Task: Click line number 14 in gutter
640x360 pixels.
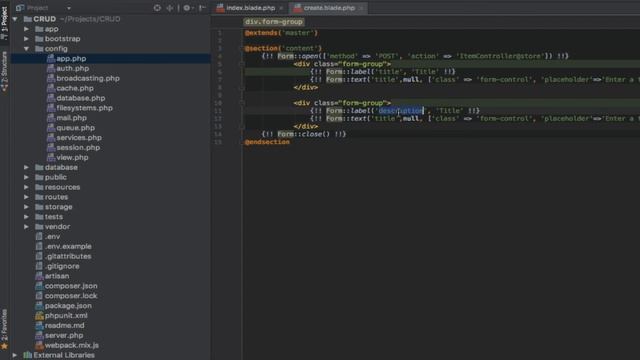Action: [218, 134]
